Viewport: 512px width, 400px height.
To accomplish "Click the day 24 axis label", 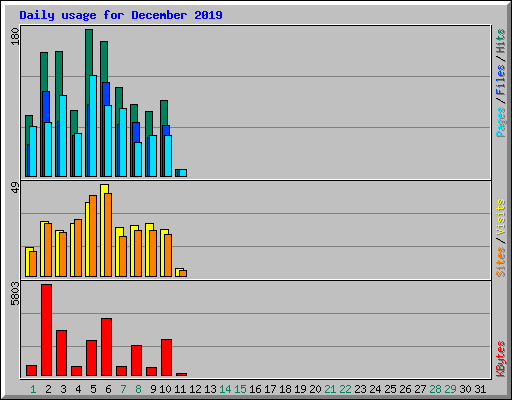I will pos(375,389).
